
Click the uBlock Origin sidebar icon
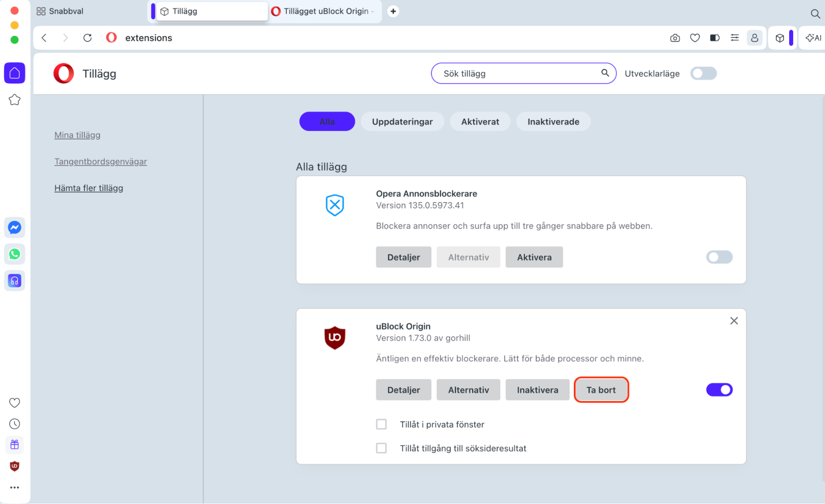pyautogui.click(x=14, y=466)
